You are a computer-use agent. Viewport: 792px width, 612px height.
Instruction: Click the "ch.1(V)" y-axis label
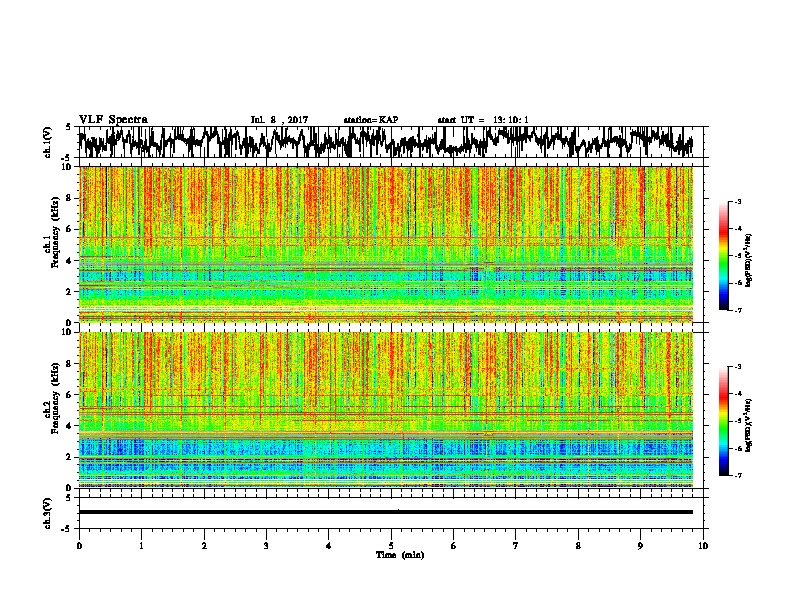click(x=48, y=142)
